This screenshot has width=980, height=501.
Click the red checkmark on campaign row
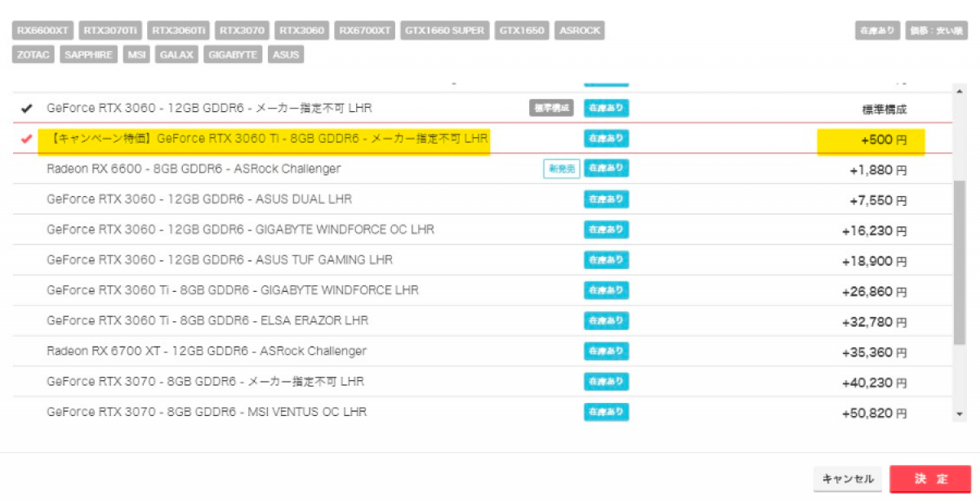point(26,139)
